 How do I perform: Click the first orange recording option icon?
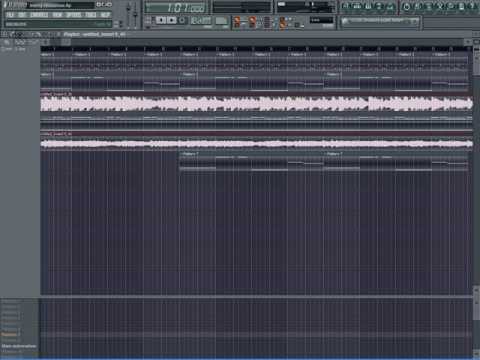(237, 22)
